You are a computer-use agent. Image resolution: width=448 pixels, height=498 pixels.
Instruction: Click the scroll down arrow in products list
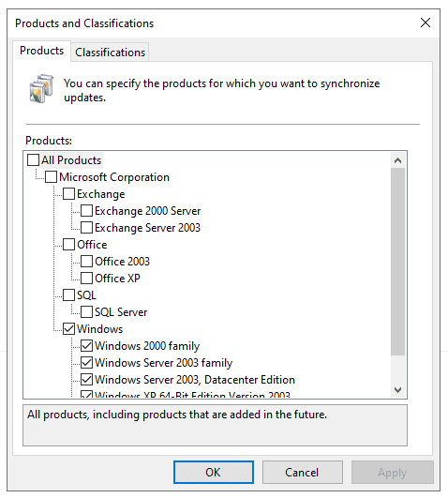click(x=397, y=390)
